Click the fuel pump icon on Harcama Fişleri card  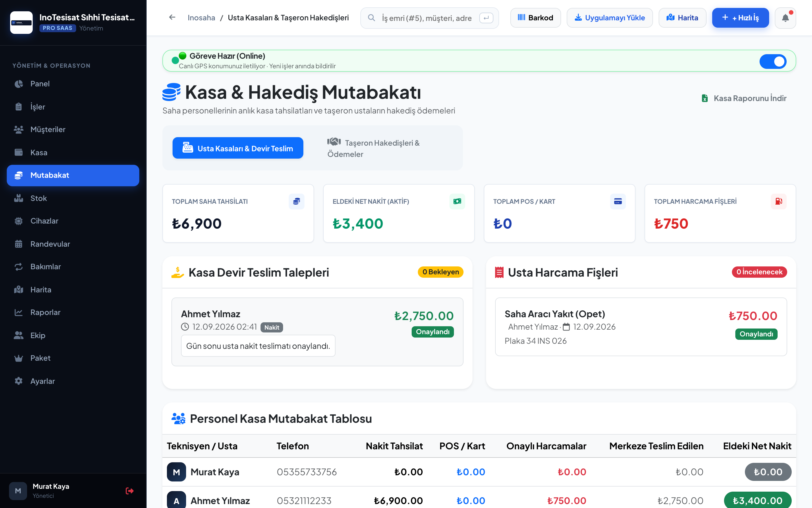778,201
